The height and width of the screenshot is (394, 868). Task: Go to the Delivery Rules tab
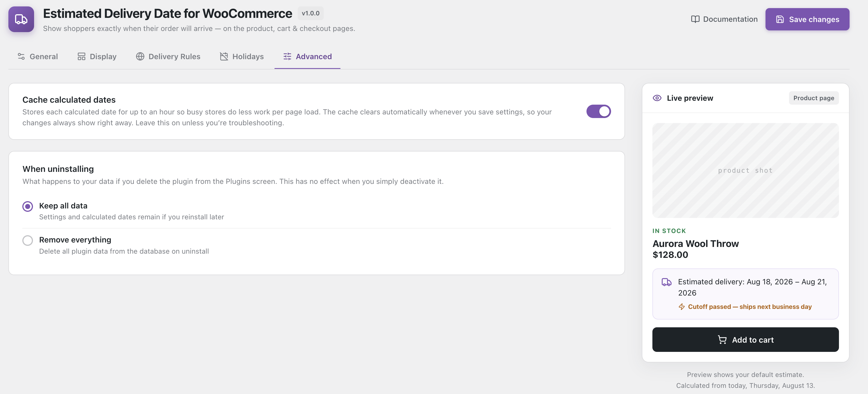pyautogui.click(x=168, y=57)
